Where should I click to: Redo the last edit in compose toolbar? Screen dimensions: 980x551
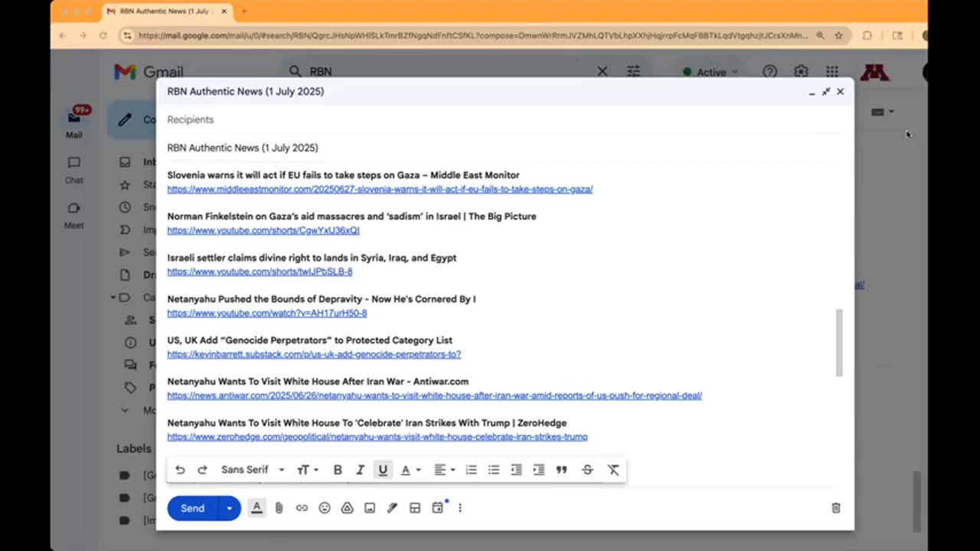[x=202, y=470]
